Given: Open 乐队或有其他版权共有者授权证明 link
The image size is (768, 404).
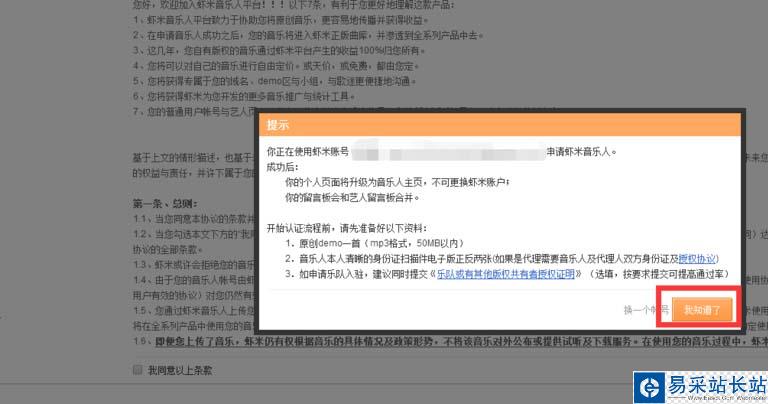Looking at the screenshot, I should pyautogui.click(x=505, y=274).
